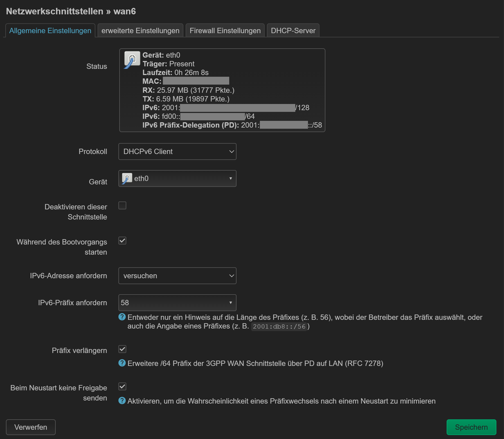504x439 pixels.
Task: Enable the Deaktivieren dieser Schnittstelle checkbox
Action: 122,205
